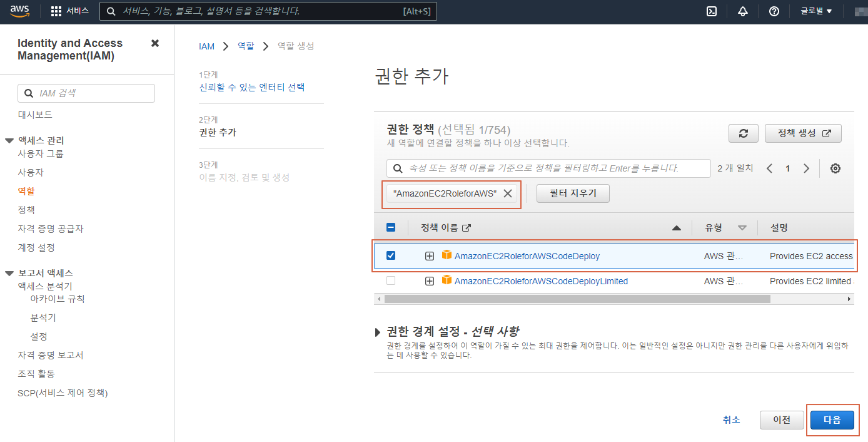Open 역할 in the sidebar
Screen dimensions: 868x442
(x=26, y=191)
